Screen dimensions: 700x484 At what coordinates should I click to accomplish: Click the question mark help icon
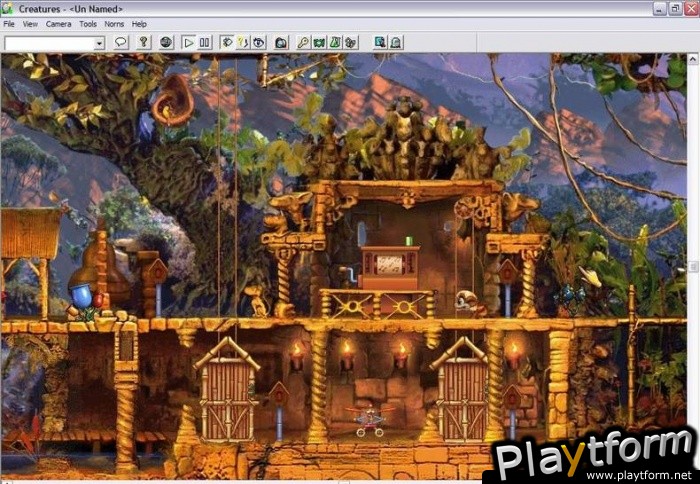pyautogui.click(x=144, y=43)
